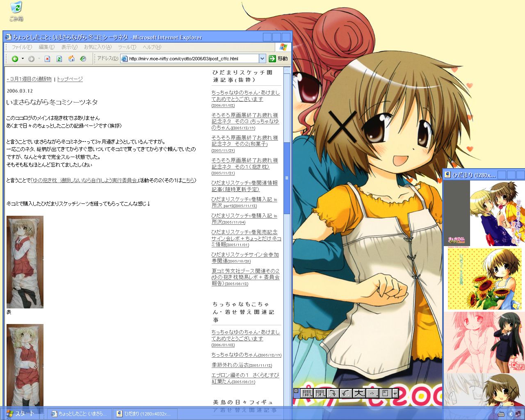Click the rotate clockwise arrow in the viewer toolbar
525x420 pixels.
pos(333,393)
